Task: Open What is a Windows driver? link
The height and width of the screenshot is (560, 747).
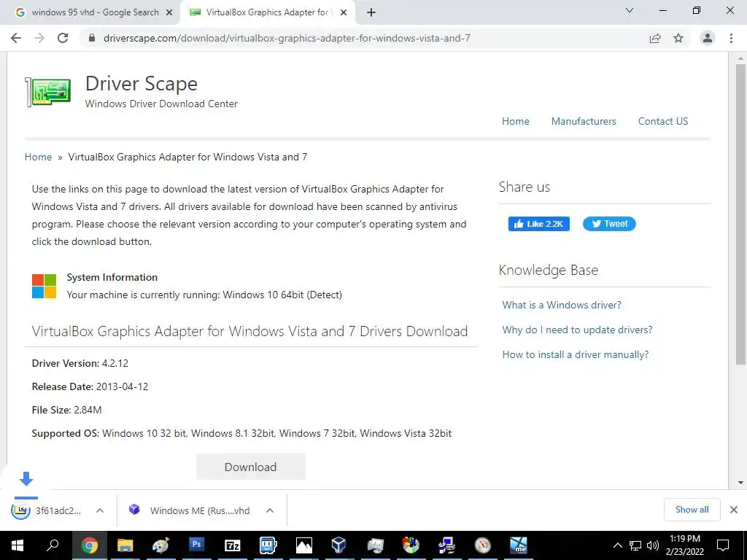Action: point(562,305)
